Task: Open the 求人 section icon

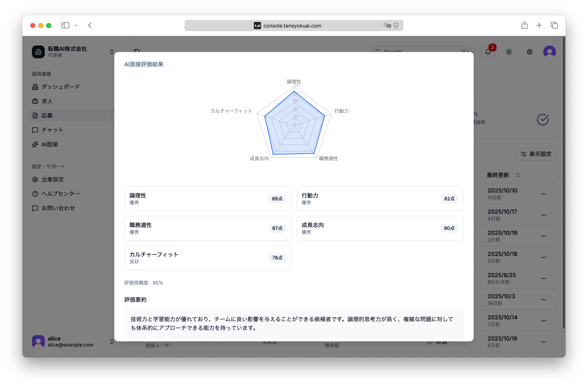Action: point(35,101)
